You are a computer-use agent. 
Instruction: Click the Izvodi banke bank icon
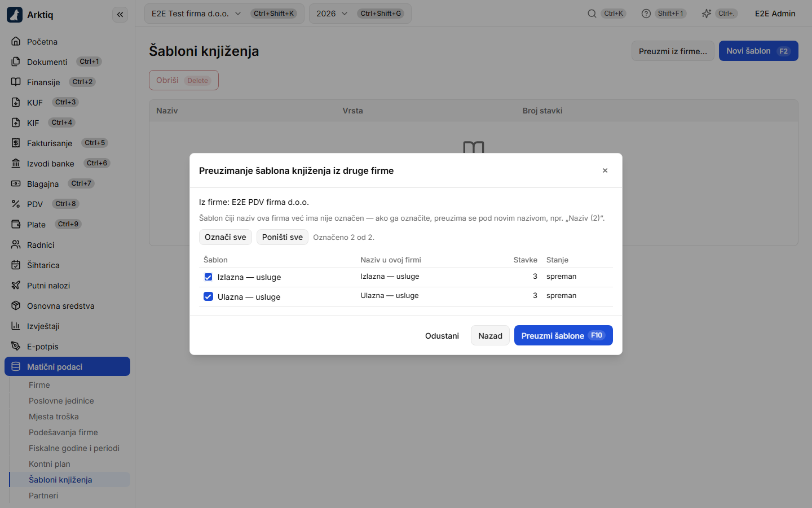point(16,163)
